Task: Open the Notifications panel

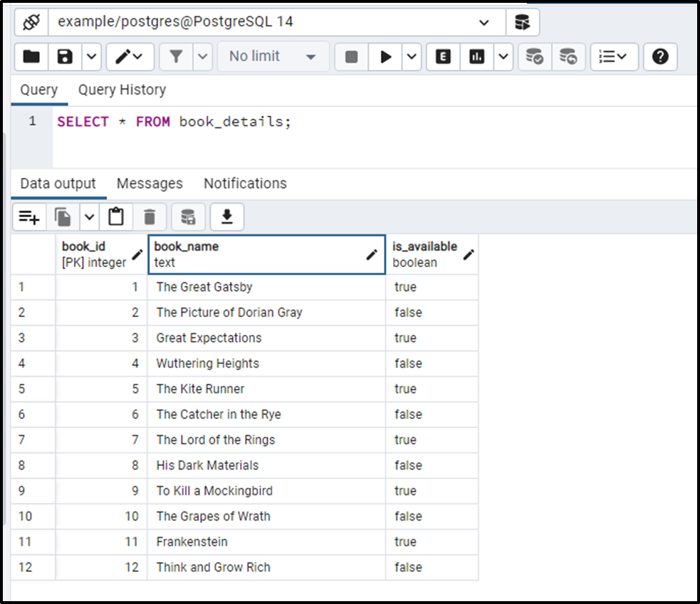Action: point(245,183)
